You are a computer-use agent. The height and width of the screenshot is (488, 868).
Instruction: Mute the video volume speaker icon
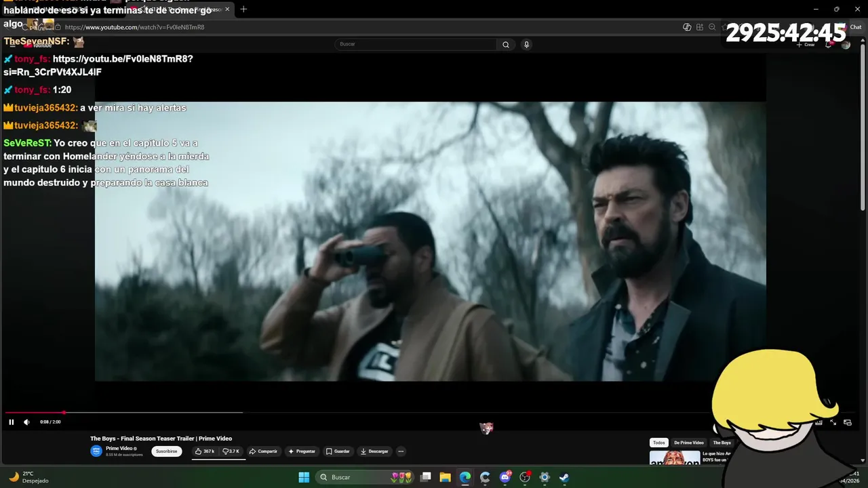[27, 422]
